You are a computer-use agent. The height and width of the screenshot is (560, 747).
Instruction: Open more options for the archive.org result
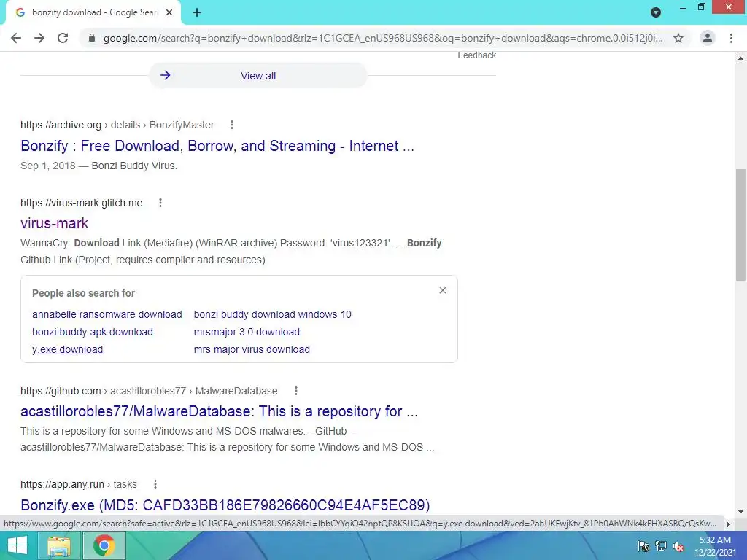pos(232,125)
